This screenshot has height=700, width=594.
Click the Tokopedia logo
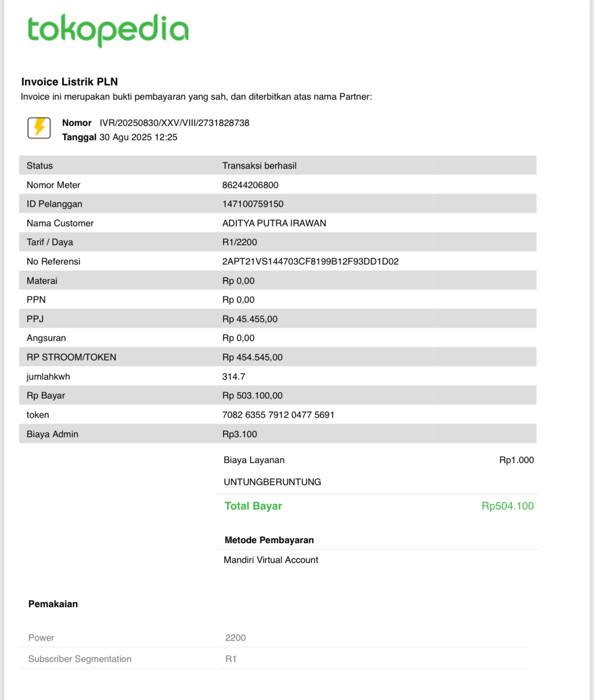click(x=108, y=29)
